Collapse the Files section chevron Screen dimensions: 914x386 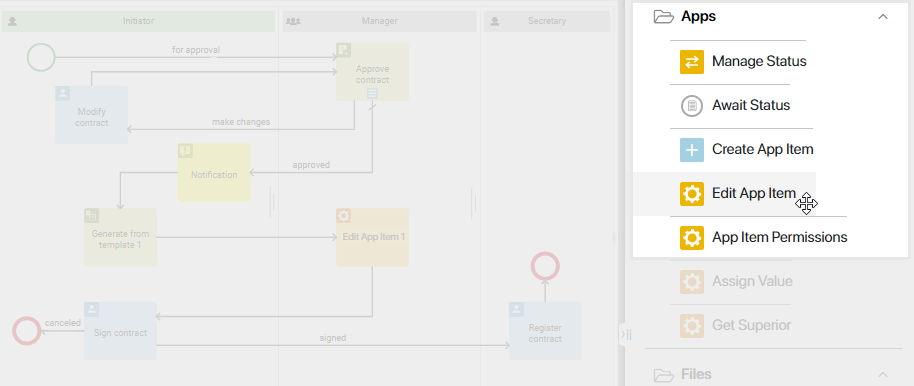pyautogui.click(x=883, y=374)
